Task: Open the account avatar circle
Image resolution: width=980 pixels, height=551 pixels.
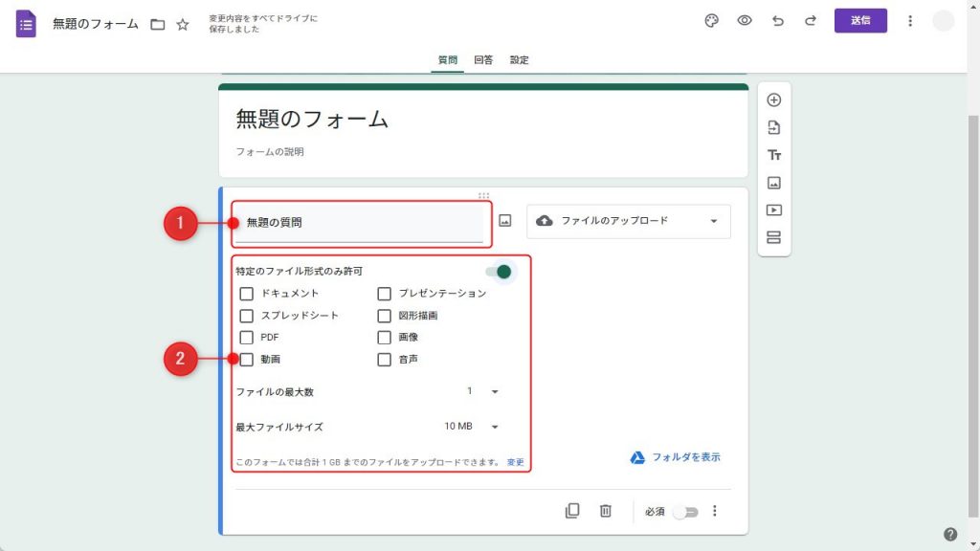Action: (x=943, y=21)
